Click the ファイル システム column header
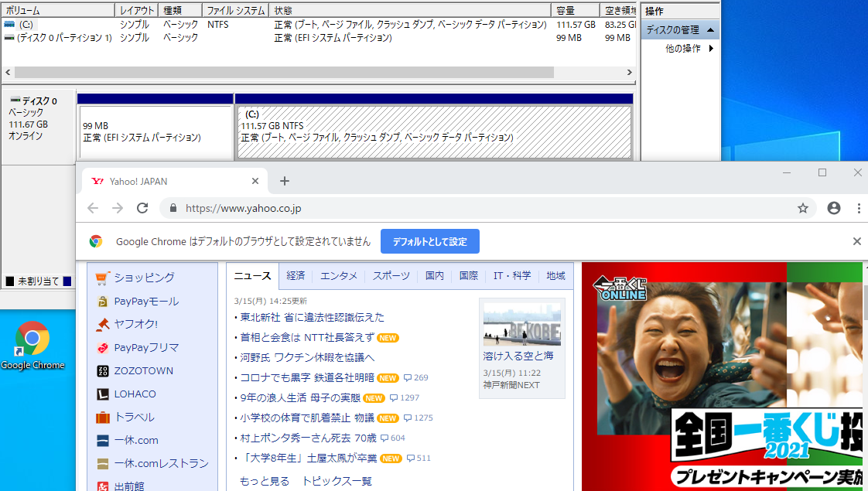868x491 pixels. tap(235, 11)
